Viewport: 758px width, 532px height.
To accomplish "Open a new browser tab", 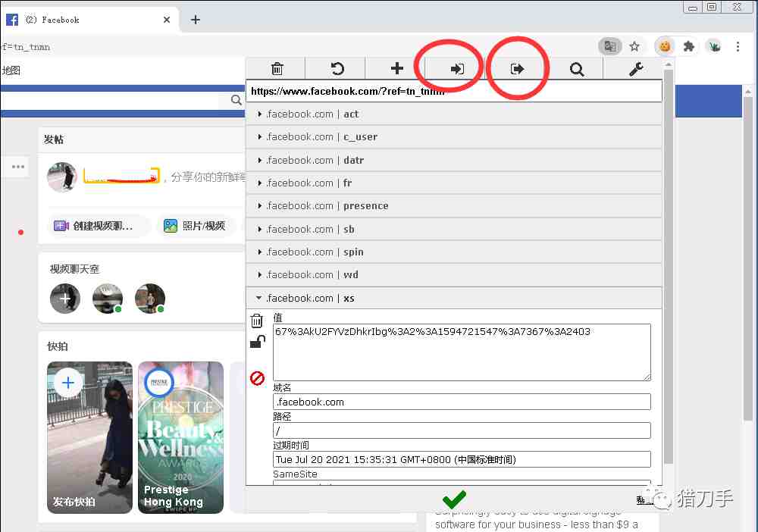I will (196, 20).
